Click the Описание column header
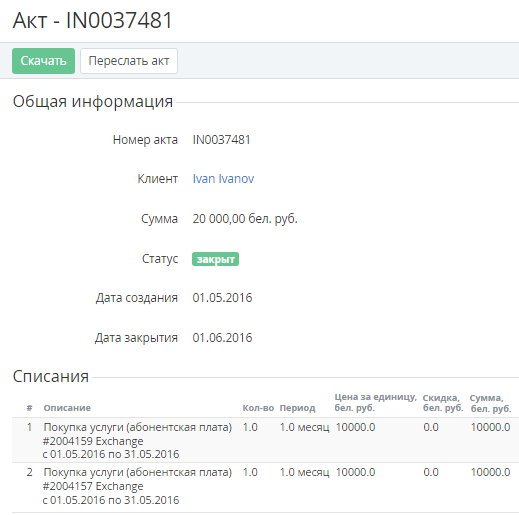Screen dimensions: 519x515 coord(67,408)
